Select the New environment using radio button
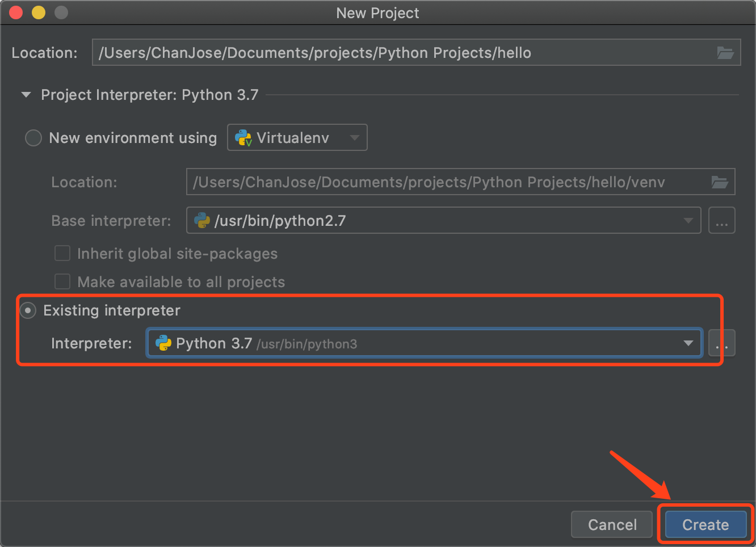Viewport: 756px width, 547px height. point(33,138)
